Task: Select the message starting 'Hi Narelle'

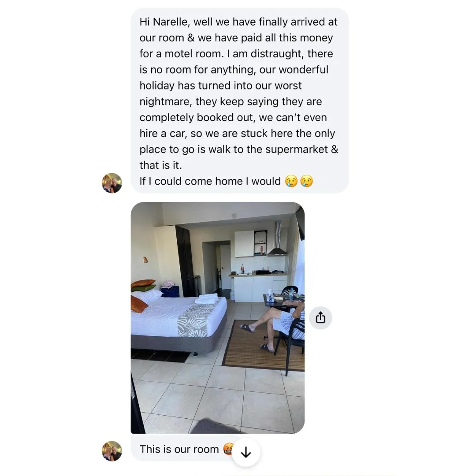Action: pyautogui.click(x=239, y=101)
